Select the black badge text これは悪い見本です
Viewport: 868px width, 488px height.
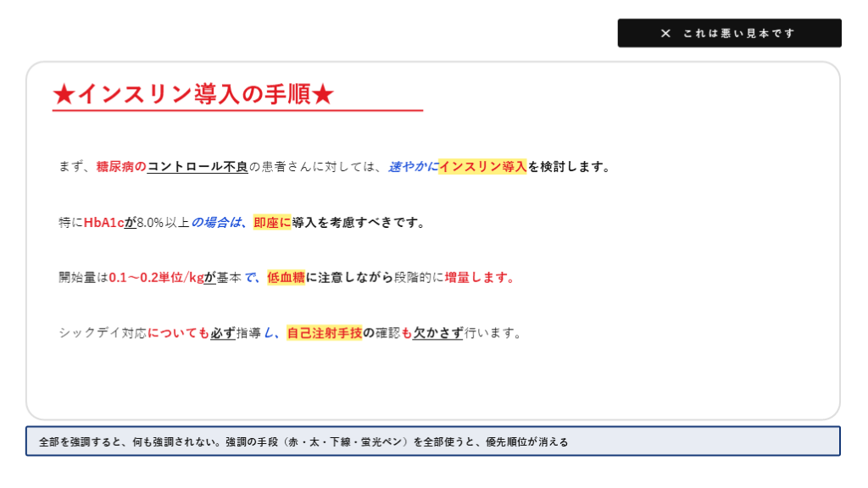pyautogui.click(x=739, y=33)
